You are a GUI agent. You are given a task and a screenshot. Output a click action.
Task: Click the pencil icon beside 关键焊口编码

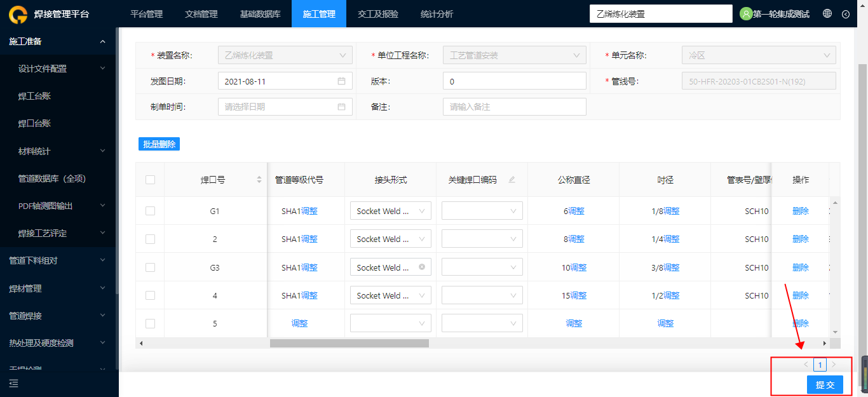pos(512,180)
